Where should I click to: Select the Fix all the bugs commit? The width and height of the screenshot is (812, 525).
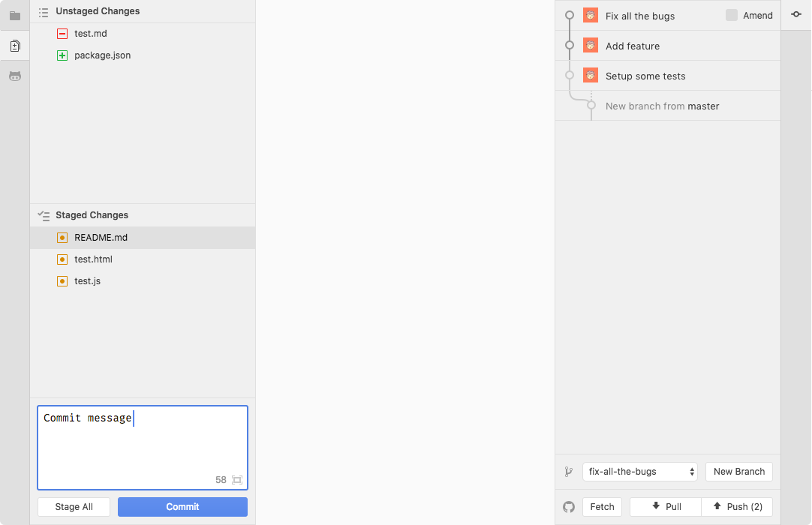pyautogui.click(x=667, y=16)
